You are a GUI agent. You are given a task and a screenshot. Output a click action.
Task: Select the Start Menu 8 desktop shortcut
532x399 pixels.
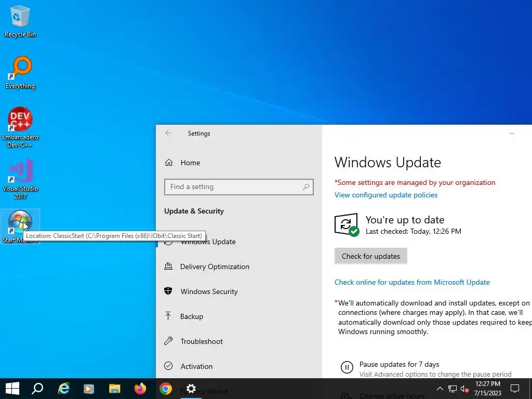(x=20, y=227)
